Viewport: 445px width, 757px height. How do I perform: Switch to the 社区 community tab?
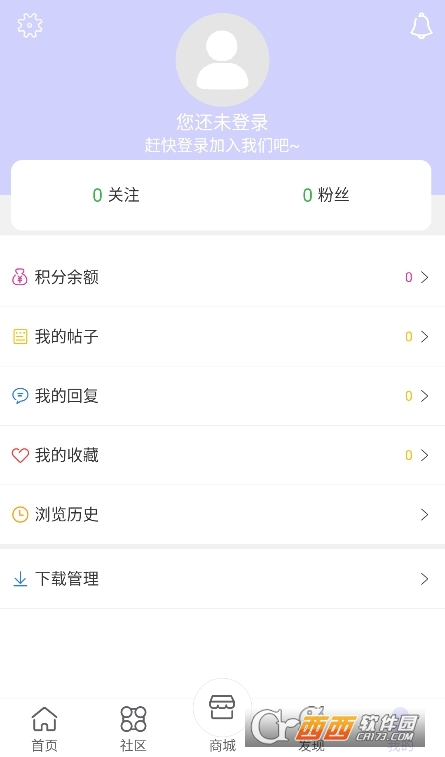pyautogui.click(x=133, y=729)
